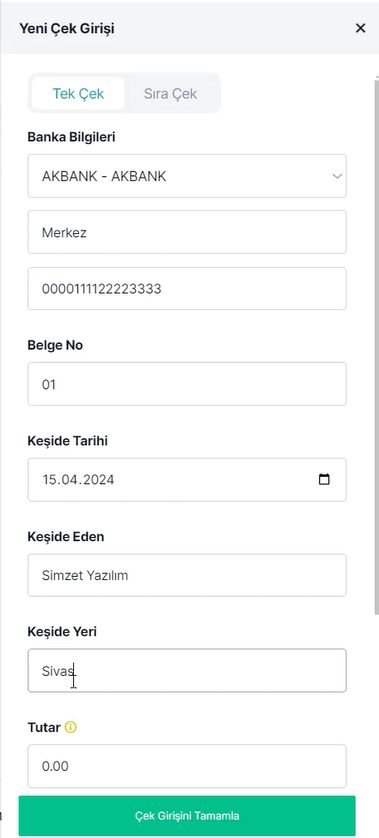379x838 pixels.
Task: Switch to the Sıra Çek tab
Action: pos(171,94)
